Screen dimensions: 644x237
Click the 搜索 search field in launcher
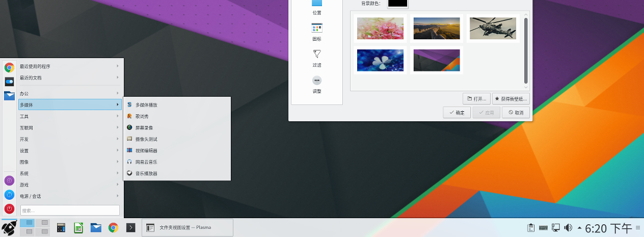coord(70,210)
